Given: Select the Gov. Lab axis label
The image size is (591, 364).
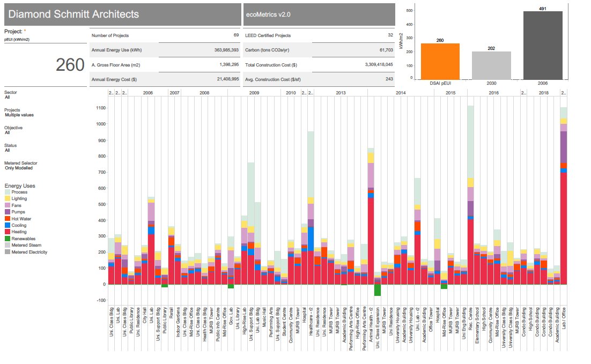Looking at the screenshot, I should click(x=231, y=316).
